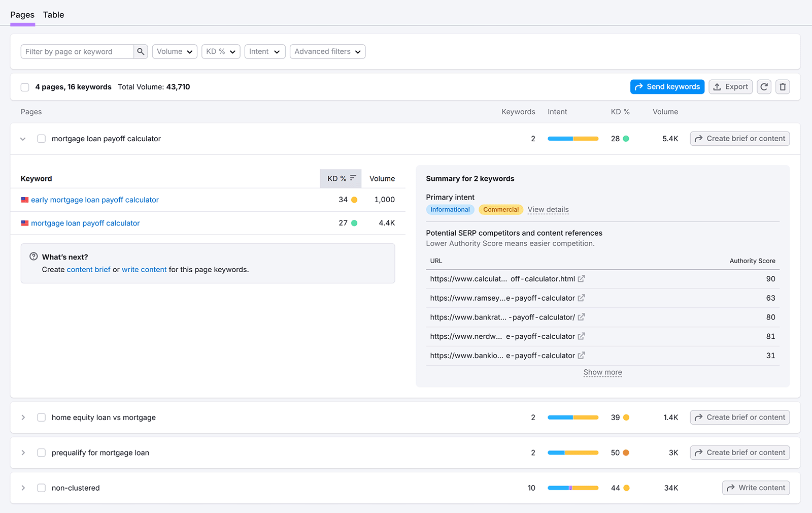Click the search magnifier in the filter field

click(141, 51)
